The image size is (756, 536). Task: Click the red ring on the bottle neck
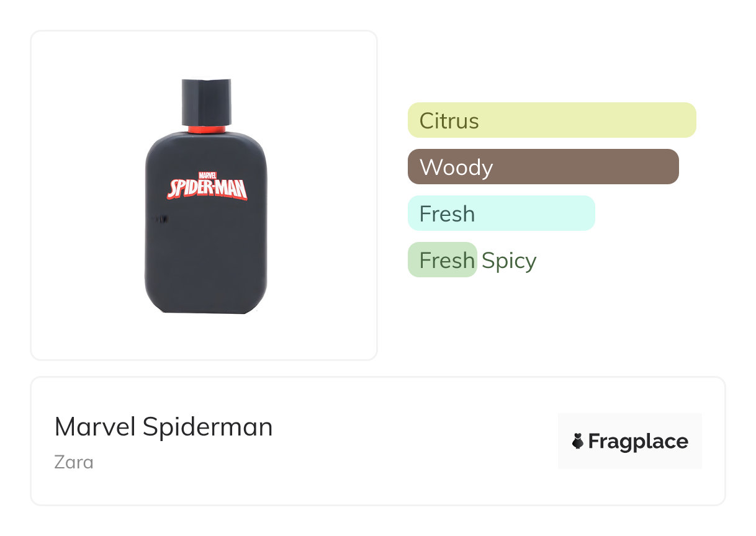[x=206, y=130]
